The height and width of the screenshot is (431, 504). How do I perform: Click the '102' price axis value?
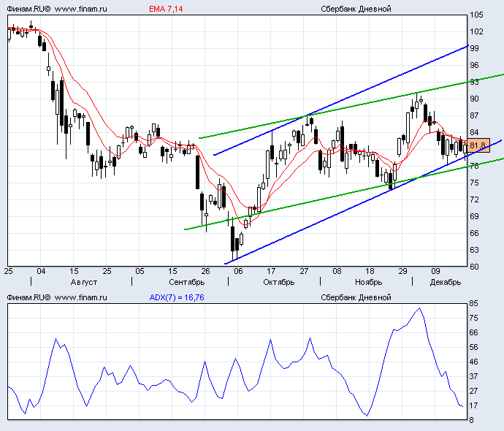[476, 31]
